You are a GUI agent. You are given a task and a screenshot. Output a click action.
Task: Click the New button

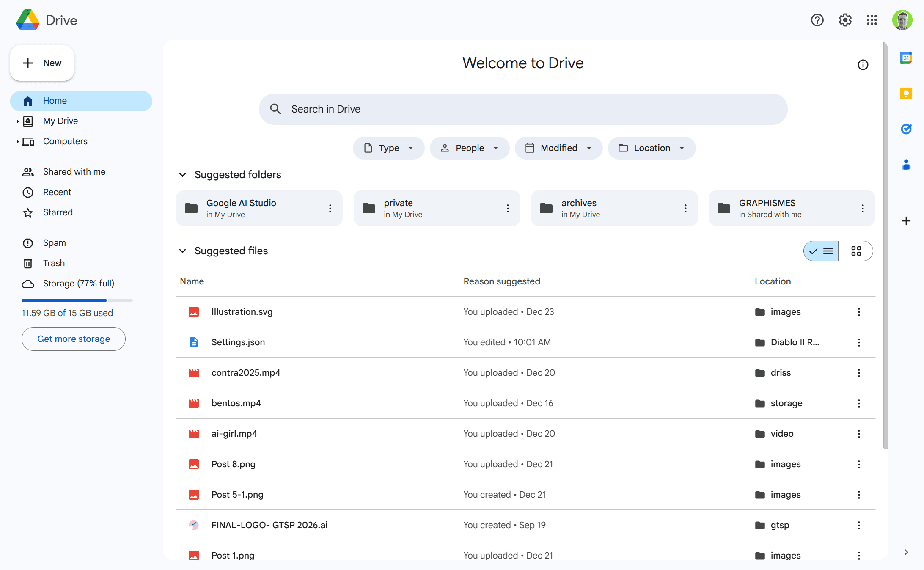click(42, 63)
